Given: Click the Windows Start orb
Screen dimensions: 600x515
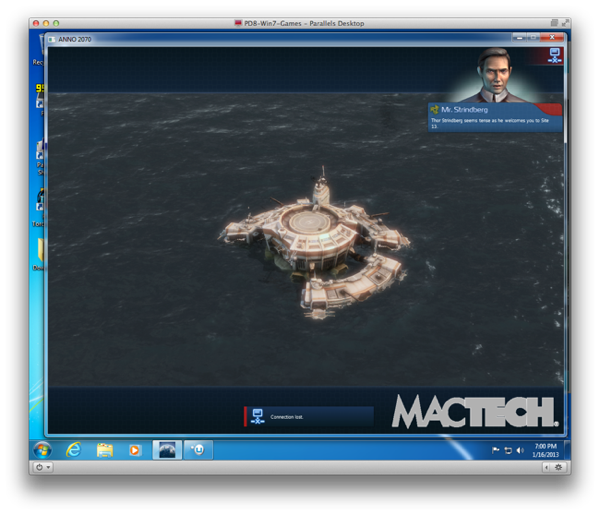Looking at the screenshot, I should coord(43,449).
